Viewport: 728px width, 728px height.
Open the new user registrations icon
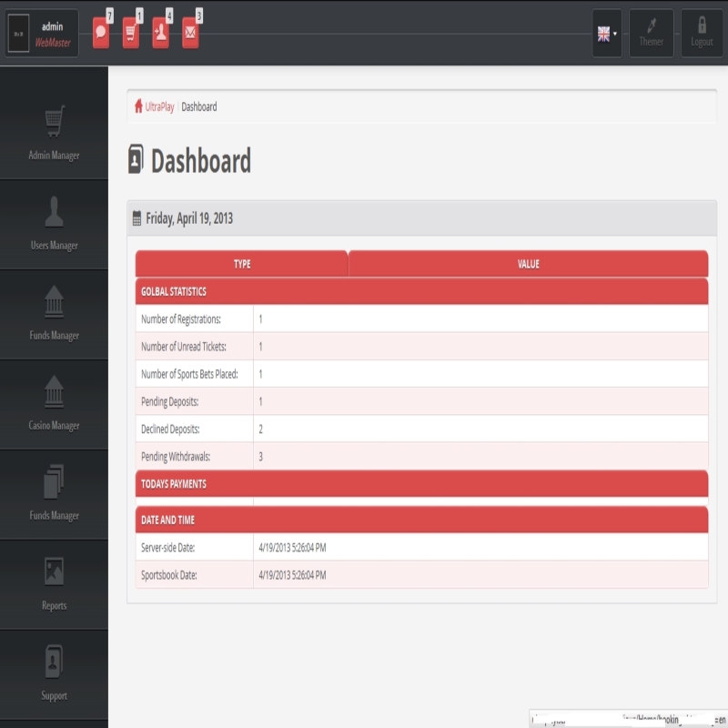(161, 33)
